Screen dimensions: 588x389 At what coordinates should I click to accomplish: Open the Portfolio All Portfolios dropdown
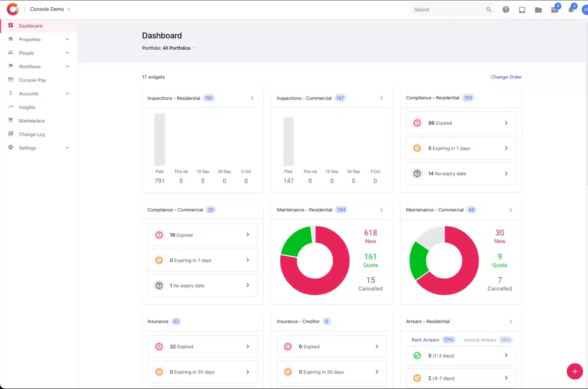[x=169, y=48]
